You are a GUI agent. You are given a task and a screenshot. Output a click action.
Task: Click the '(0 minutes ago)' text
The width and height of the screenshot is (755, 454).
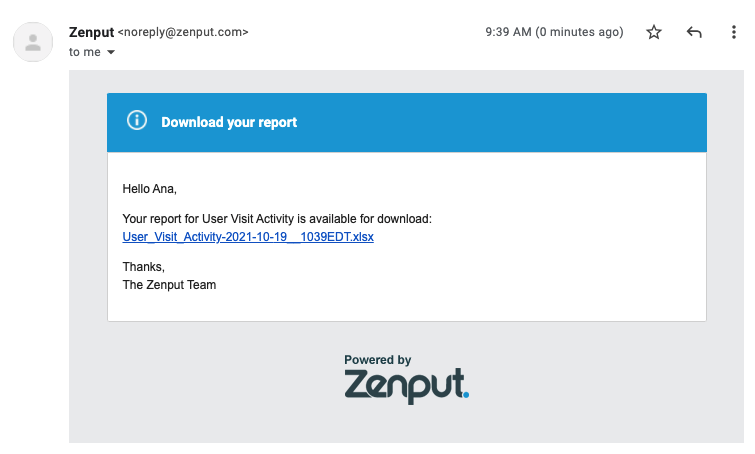[579, 32]
